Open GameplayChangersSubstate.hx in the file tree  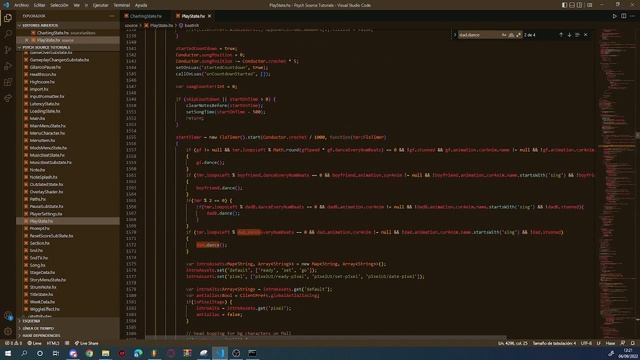pyautogui.click(x=59, y=60)
